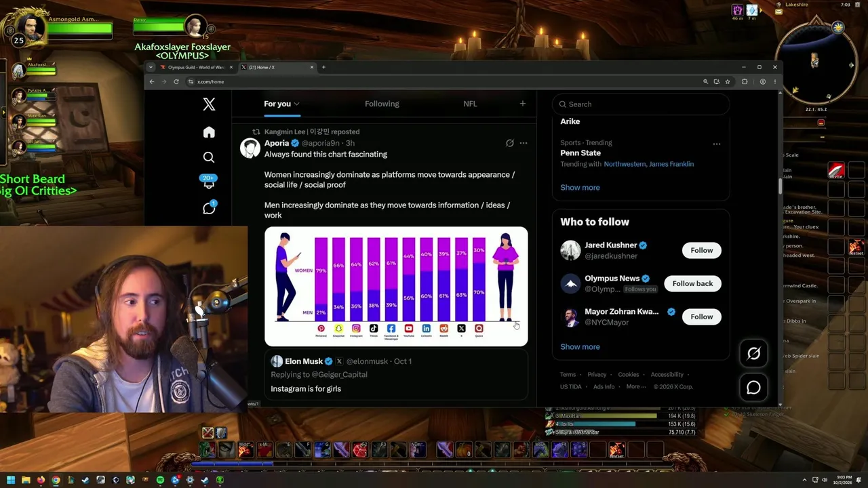Open more options for Penn State trend

coord(717,144)
